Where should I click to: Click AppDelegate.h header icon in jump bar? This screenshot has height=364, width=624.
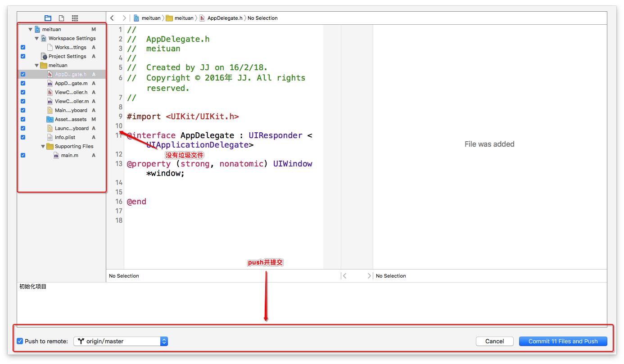tap(202, 18)
